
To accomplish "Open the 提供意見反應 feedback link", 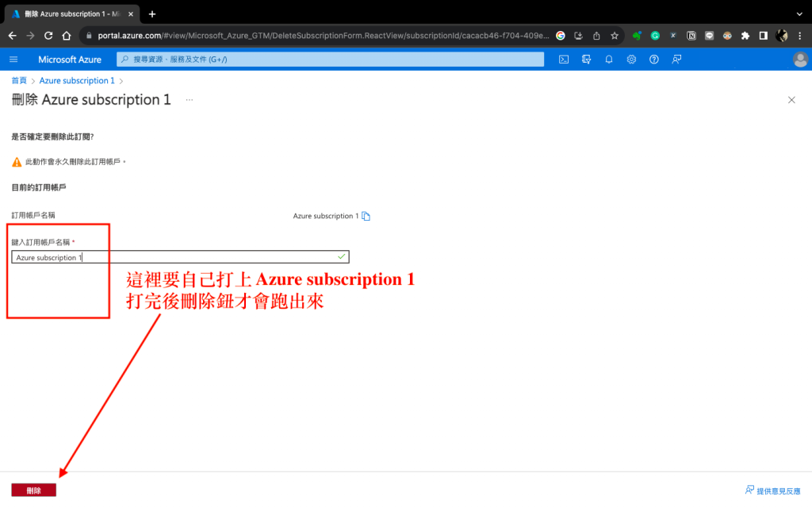I will point(772,491).
